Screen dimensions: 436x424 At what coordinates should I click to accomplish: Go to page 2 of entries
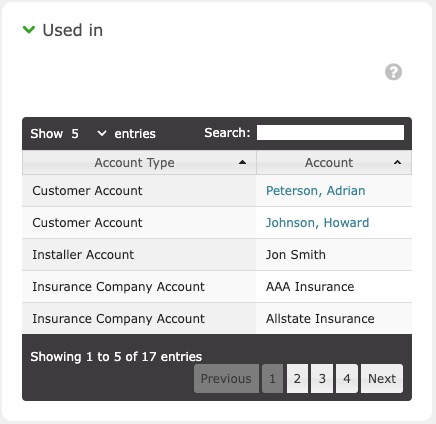297,379
